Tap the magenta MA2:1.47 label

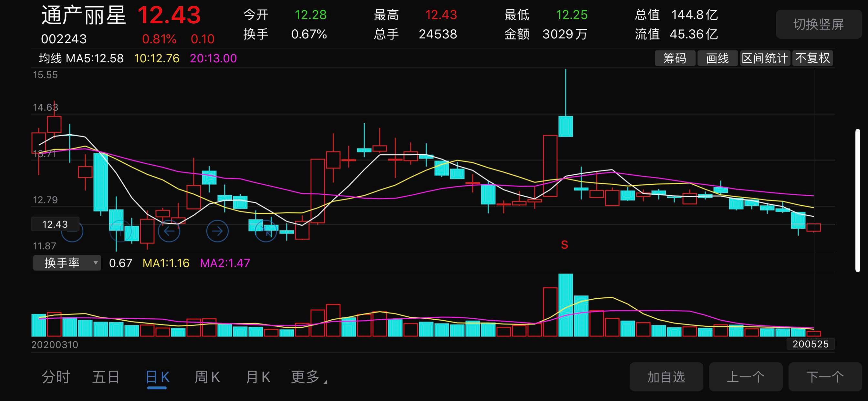pyautogui.click(x=225, y=263)
